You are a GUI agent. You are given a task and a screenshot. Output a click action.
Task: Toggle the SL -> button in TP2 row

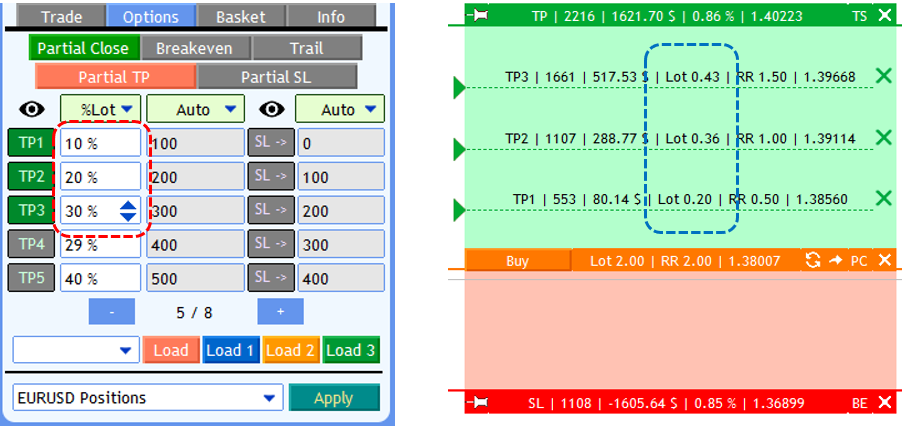pos(271,176)
